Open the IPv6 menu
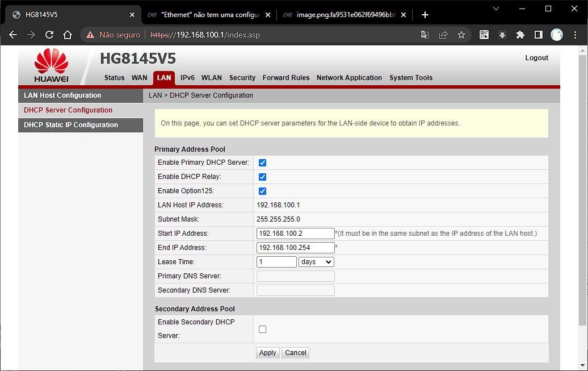Viewport: 588px width, 371px height. tap(187, 78)
